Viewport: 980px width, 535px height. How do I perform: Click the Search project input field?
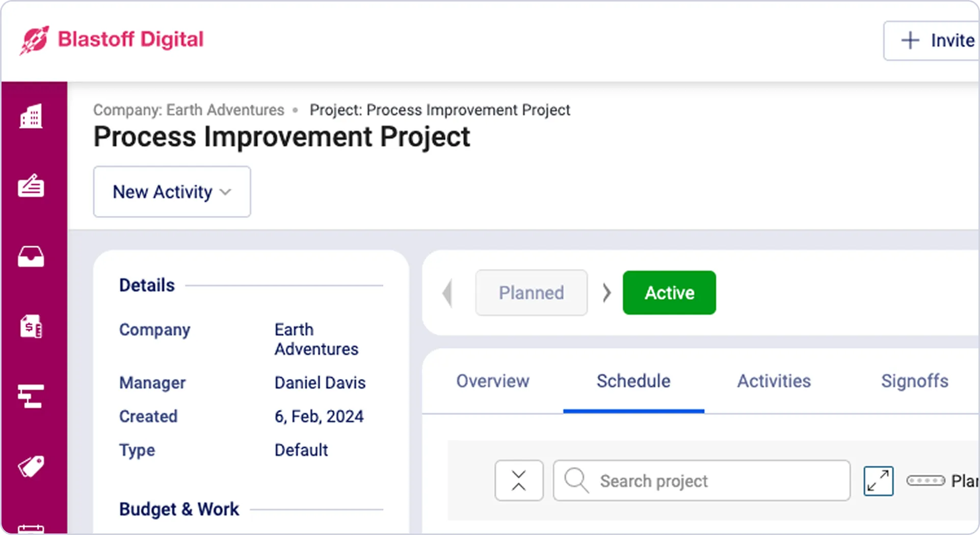[x=702, y=480]
